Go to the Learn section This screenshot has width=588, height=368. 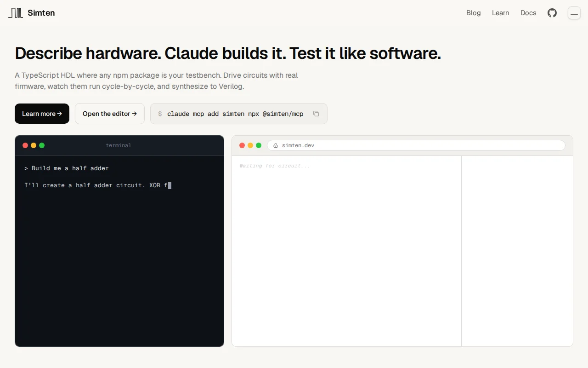(x=500, y=13)
